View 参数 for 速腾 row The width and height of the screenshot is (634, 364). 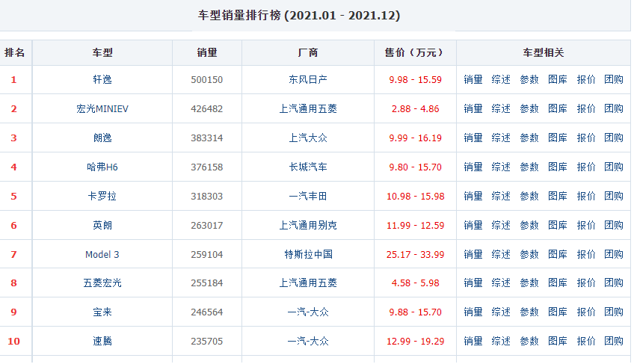click(x=529, y=341)
